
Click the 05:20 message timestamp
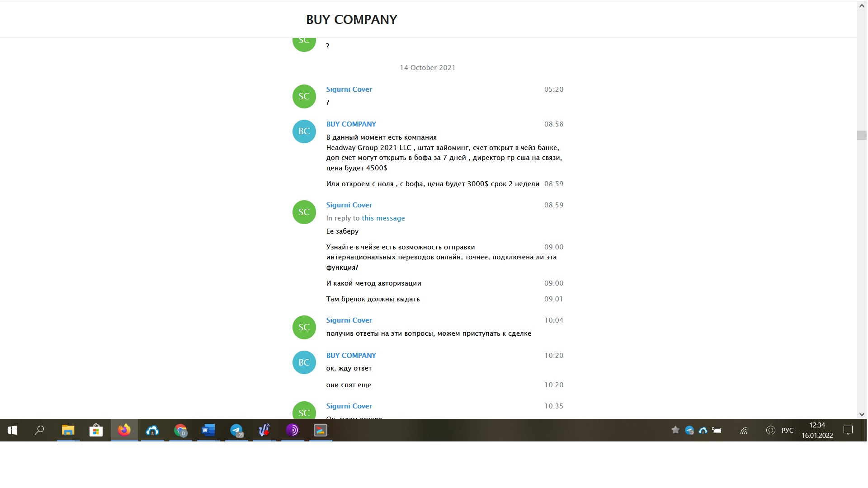(x=554, y=89)
